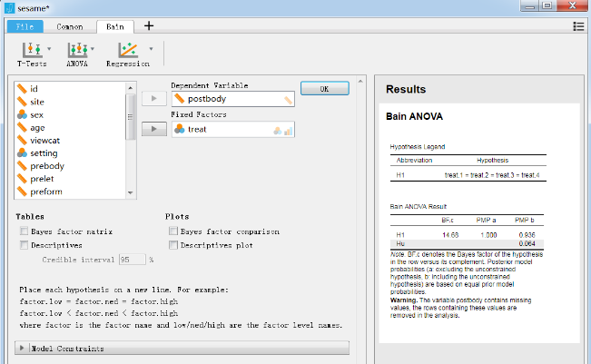Open the File tab
591x364 pixels.
point(25,27)
